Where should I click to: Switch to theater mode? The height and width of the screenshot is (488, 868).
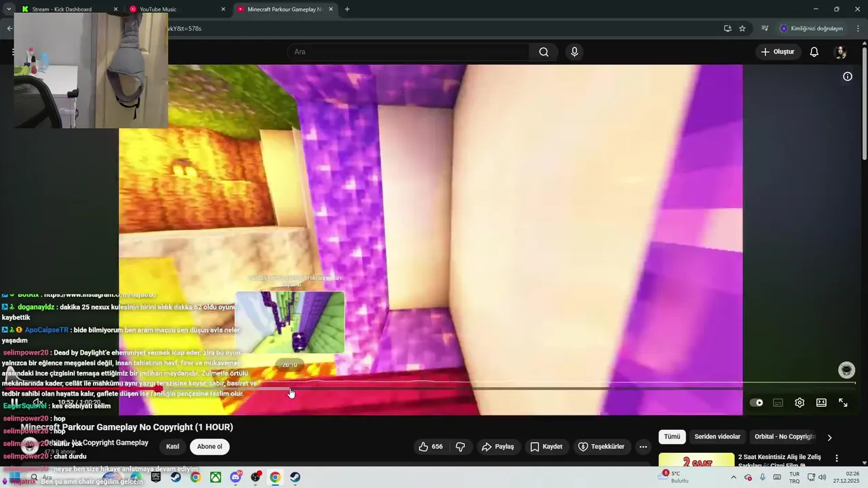(x=821, y=403)
